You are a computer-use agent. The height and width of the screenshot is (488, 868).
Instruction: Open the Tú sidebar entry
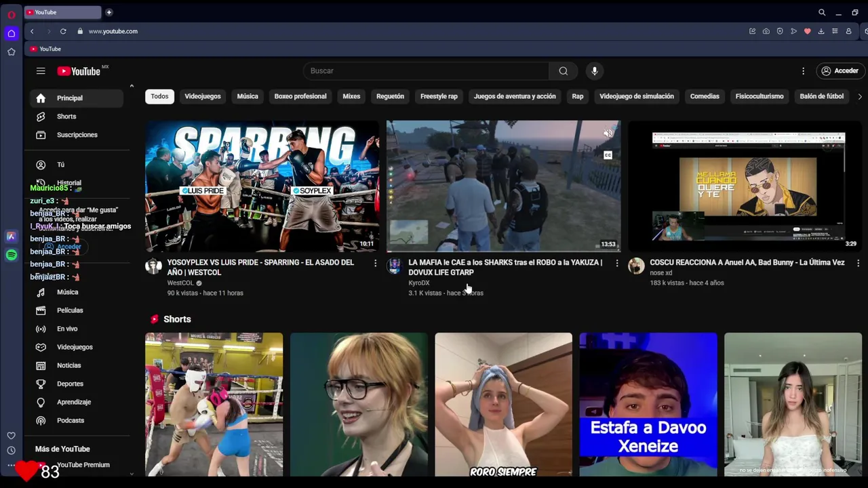coord(77,165)
